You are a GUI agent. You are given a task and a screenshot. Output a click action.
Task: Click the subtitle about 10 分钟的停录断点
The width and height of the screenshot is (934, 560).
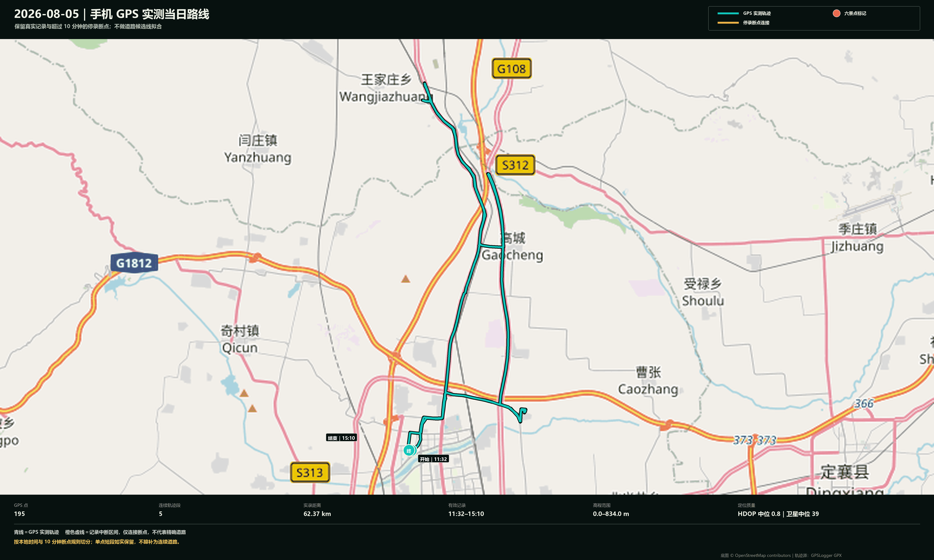tap(88, 26)
